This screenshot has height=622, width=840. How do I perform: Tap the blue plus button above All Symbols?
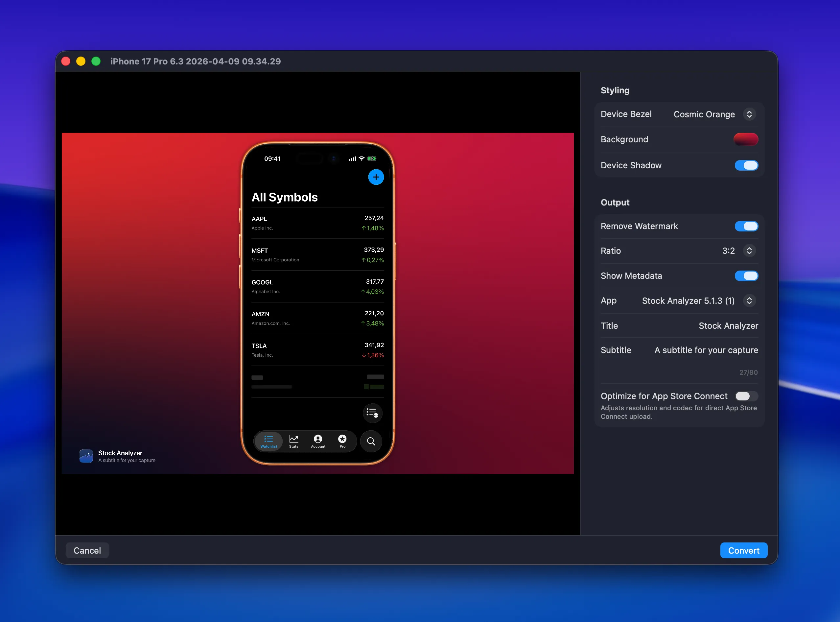click(x=376, y=177)
